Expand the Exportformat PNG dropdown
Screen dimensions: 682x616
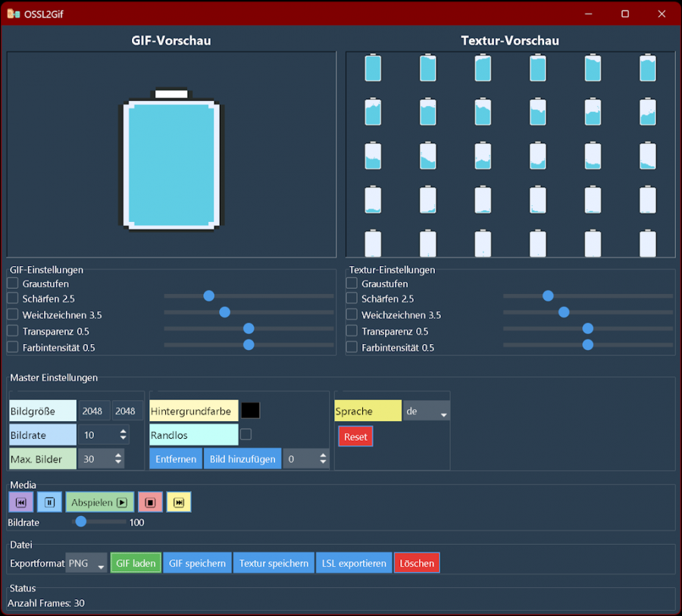pos(86,563)
